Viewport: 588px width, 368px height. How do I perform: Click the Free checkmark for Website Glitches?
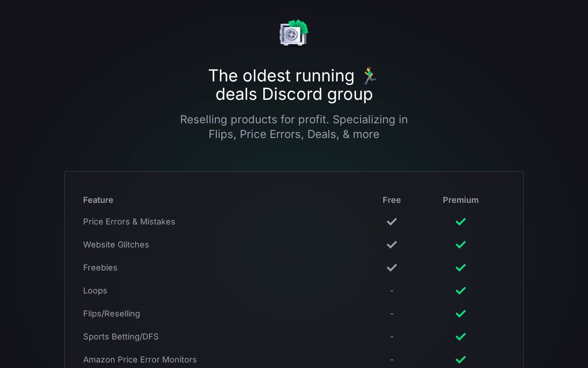[x=391, y=245]
